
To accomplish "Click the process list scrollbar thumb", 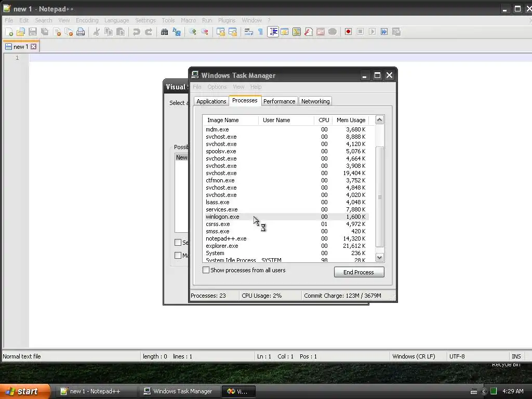I will [380, 197].
